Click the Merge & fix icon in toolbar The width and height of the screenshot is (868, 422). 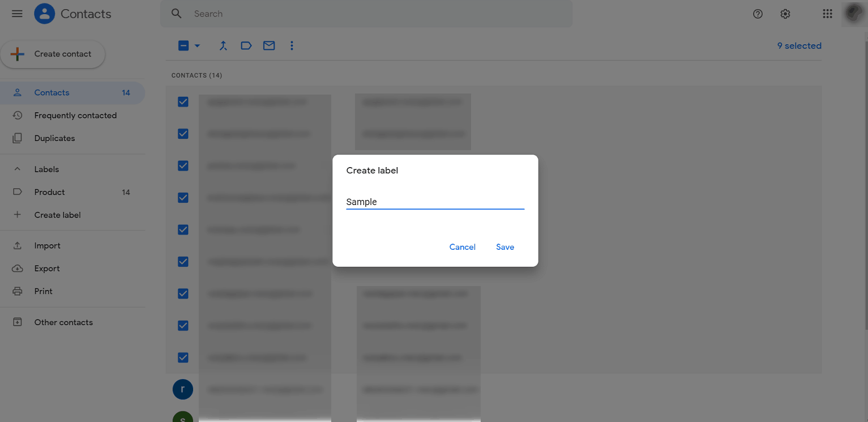pyautogui.click(x=223, y=45)
